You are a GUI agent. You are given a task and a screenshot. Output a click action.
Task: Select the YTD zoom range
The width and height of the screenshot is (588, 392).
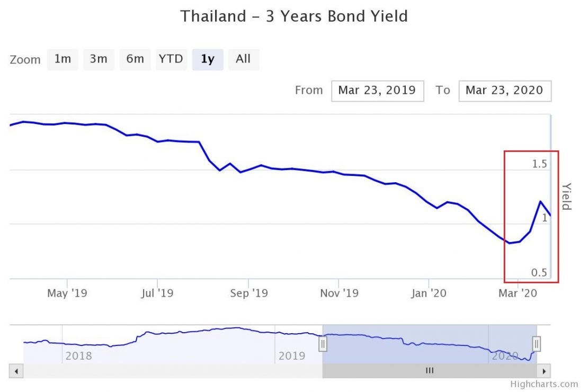point(171,59)
